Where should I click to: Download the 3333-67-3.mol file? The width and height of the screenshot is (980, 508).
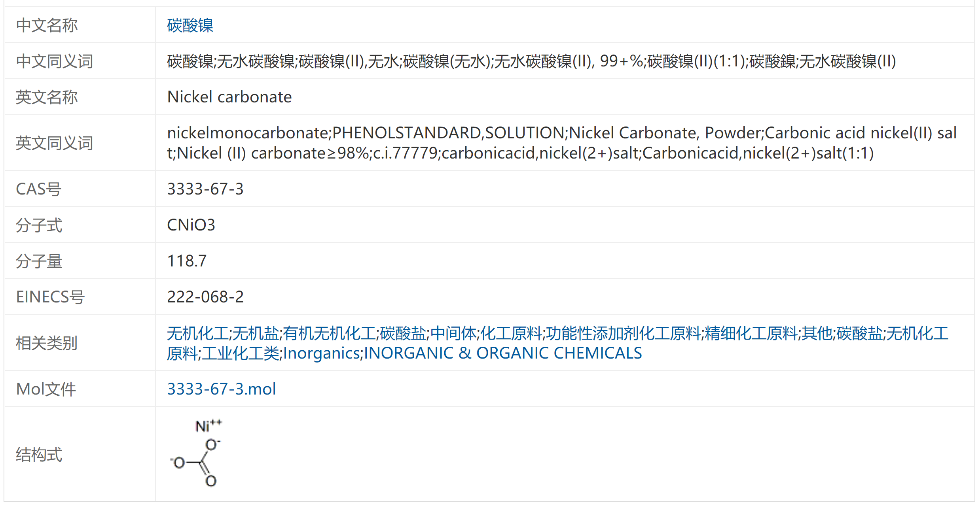pos(221,389)
